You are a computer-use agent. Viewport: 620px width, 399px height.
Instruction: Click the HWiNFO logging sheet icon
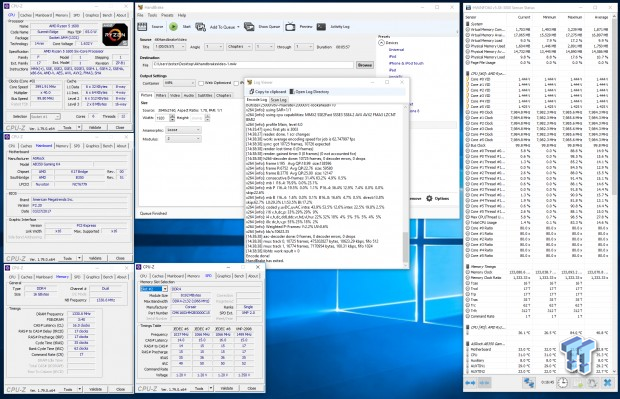pos(578,383)
